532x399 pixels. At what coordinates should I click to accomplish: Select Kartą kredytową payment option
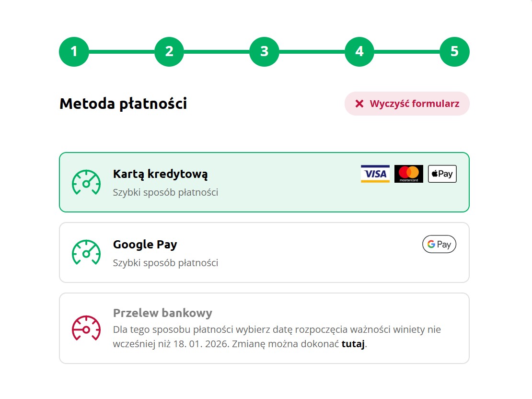(x=216, y=182)
